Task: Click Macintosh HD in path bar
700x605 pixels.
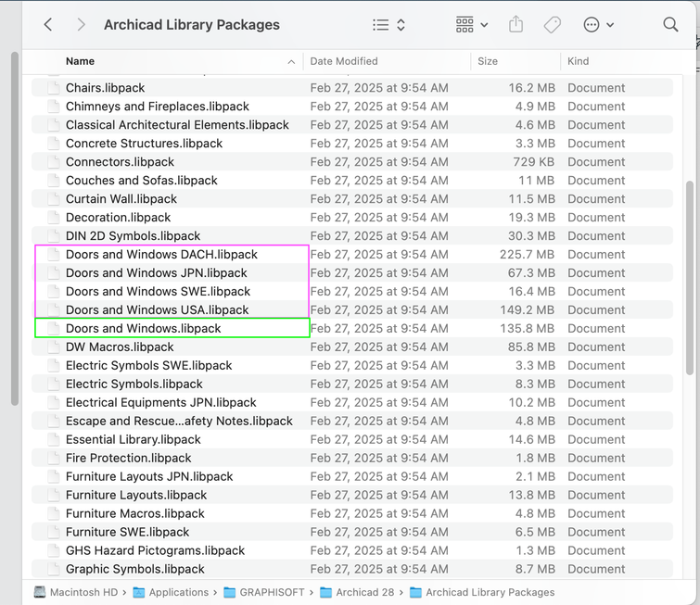Action: pos(76,592)
